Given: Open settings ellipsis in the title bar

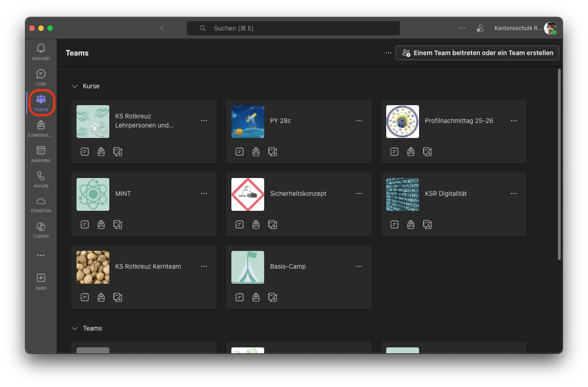Looking at the screenshot, I should [x=462, y=28].
